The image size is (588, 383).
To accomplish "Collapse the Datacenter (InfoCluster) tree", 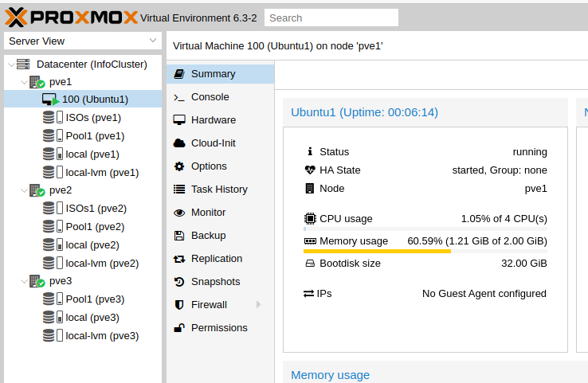I will point(12,64).
